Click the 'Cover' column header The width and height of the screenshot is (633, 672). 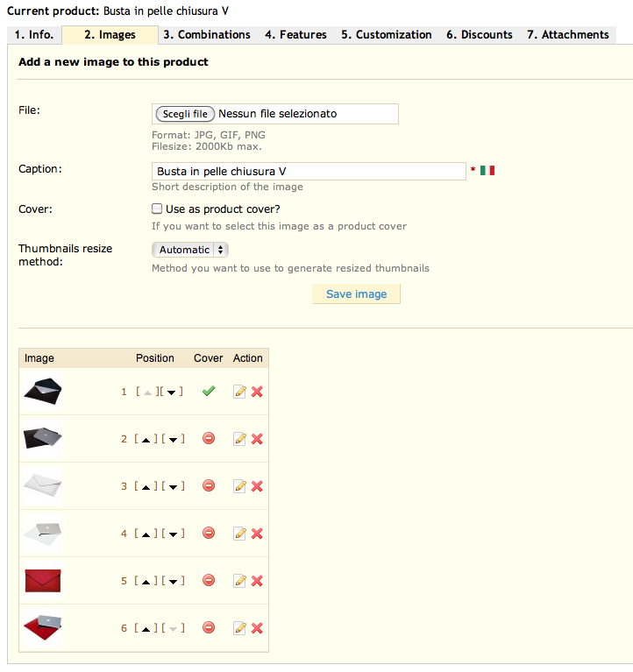click(x=208, y=357)
